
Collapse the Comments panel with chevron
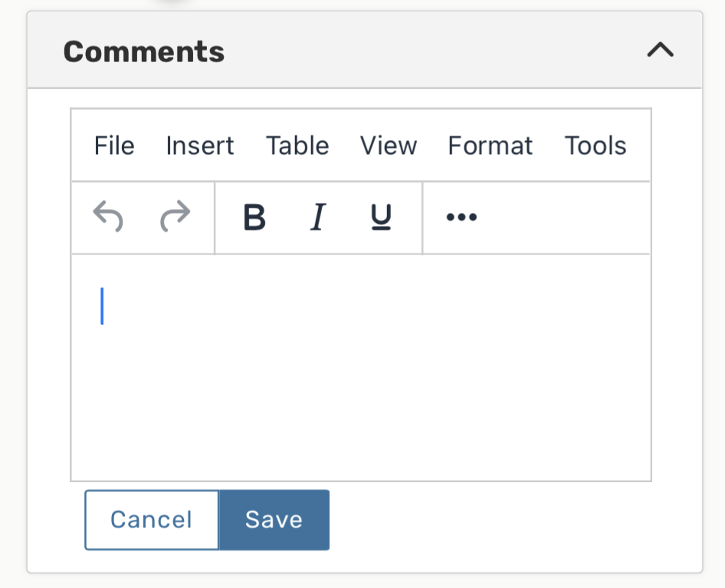[x=660, y=51]
